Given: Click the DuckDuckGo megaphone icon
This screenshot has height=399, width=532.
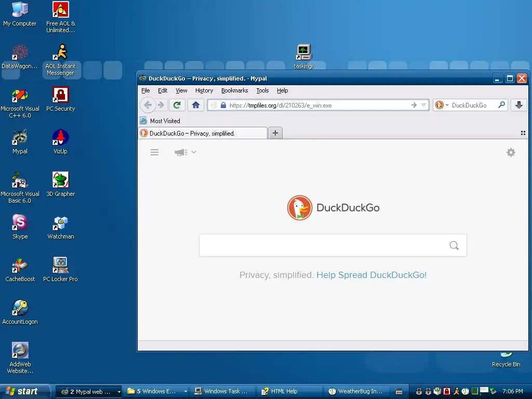Looking at the screenshot, I should point(181,152).
